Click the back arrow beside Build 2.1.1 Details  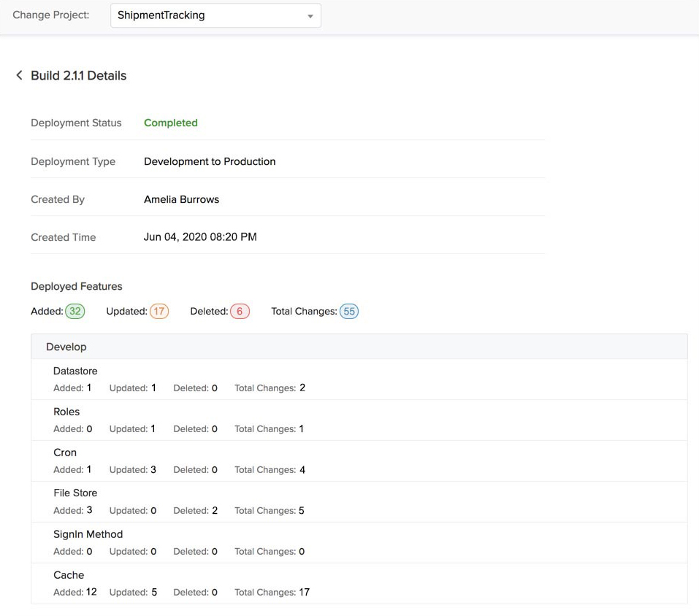19,75
